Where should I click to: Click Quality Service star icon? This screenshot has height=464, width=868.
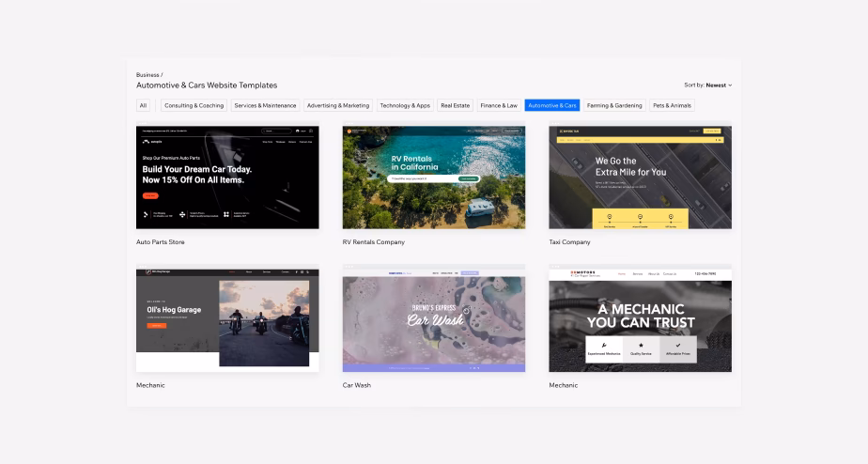coord(641,345)
